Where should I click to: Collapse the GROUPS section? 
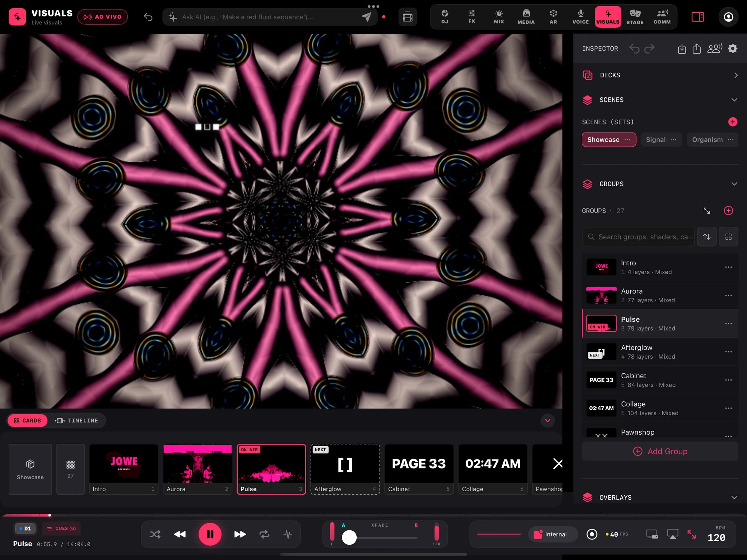coord(660,184)
